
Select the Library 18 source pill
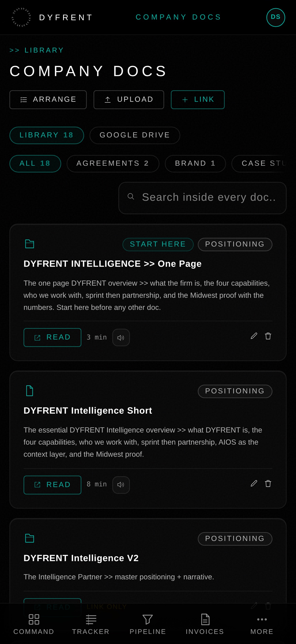click(x=47, y=135)
